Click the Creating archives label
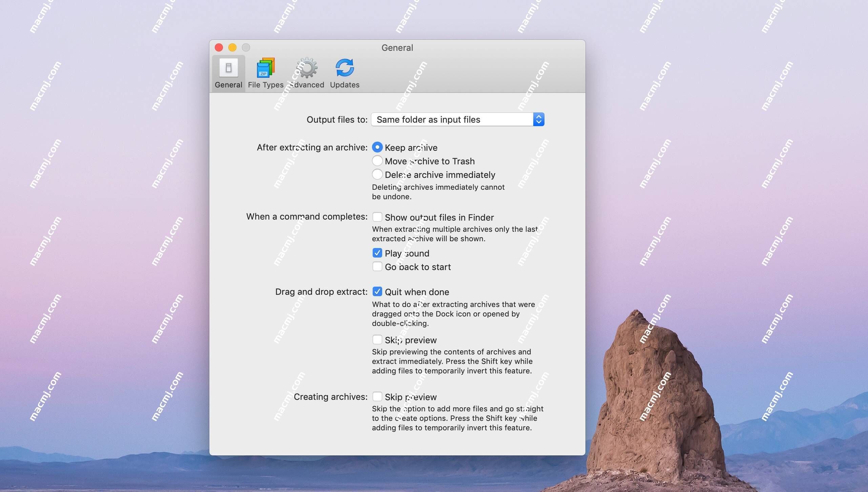The height and width of the screenshot is (492, 868). 330,397
